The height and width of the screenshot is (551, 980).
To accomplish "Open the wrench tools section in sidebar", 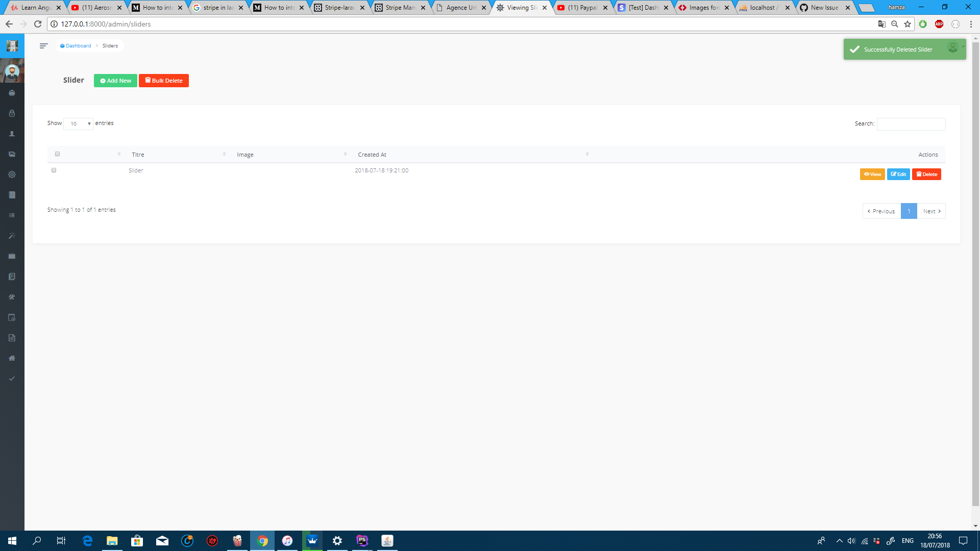I will [x=12, y=297].
